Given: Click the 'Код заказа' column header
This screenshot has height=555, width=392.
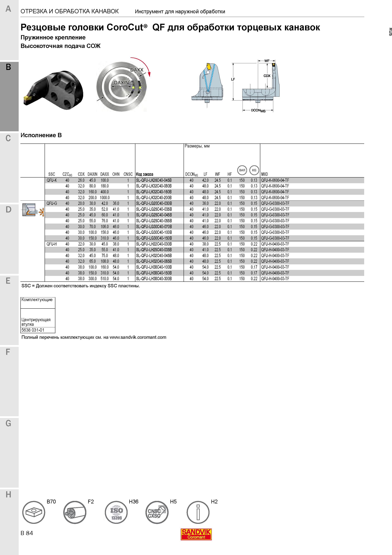Looking at the screenshot, I should (x=144, y=174).
